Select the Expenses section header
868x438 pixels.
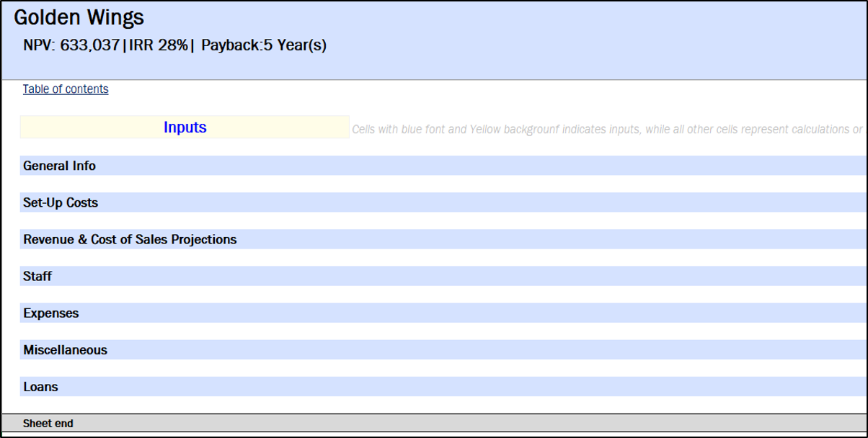(x=50, y=313)
